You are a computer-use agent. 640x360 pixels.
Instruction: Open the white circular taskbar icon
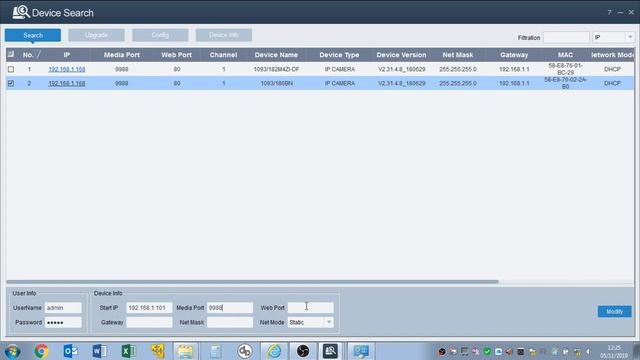245,351
